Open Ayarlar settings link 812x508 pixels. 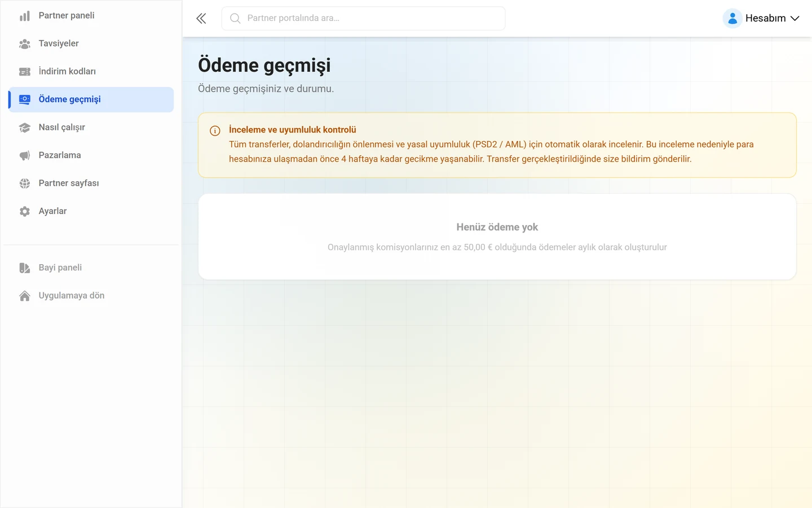91,211
